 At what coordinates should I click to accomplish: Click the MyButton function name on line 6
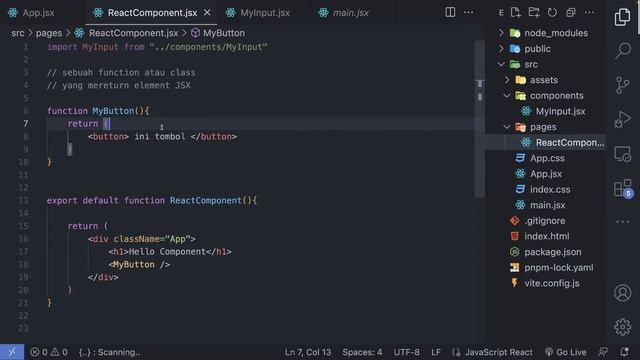click(x=113, y=111)
